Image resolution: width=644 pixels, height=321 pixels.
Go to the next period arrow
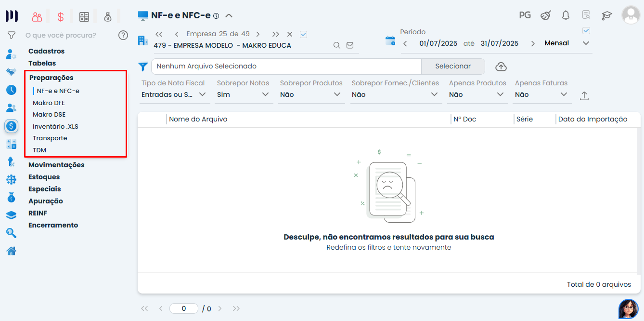pyautogui.click(x=532, y=43)
